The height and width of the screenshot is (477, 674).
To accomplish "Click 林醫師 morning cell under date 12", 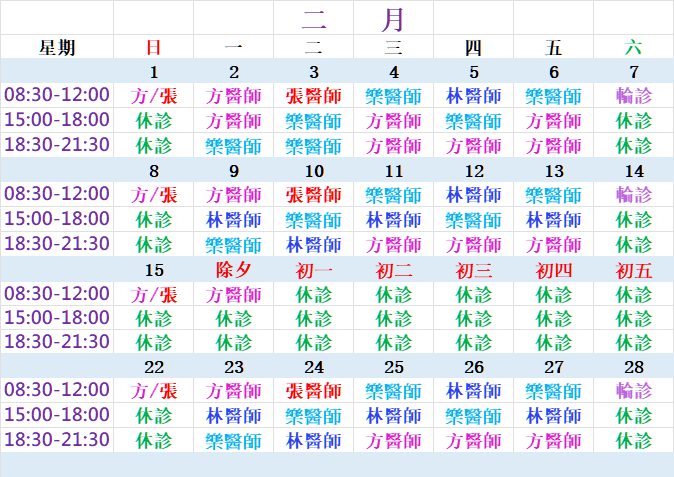I will point(474,195).
